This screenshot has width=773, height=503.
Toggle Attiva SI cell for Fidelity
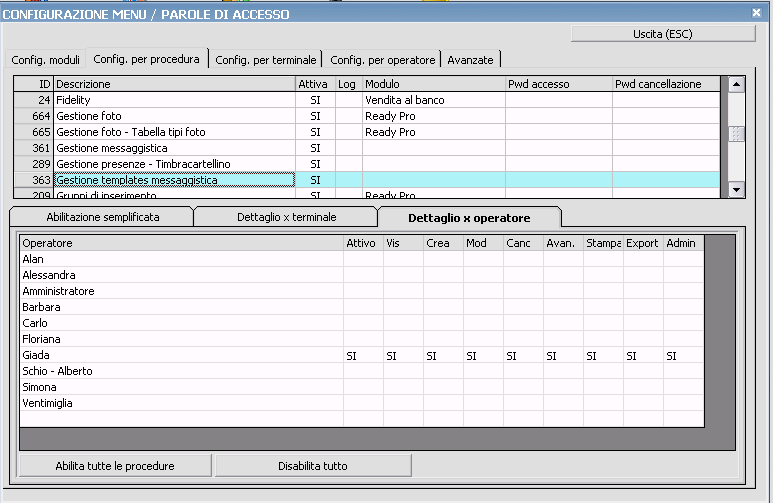click(x=316, y=100)
